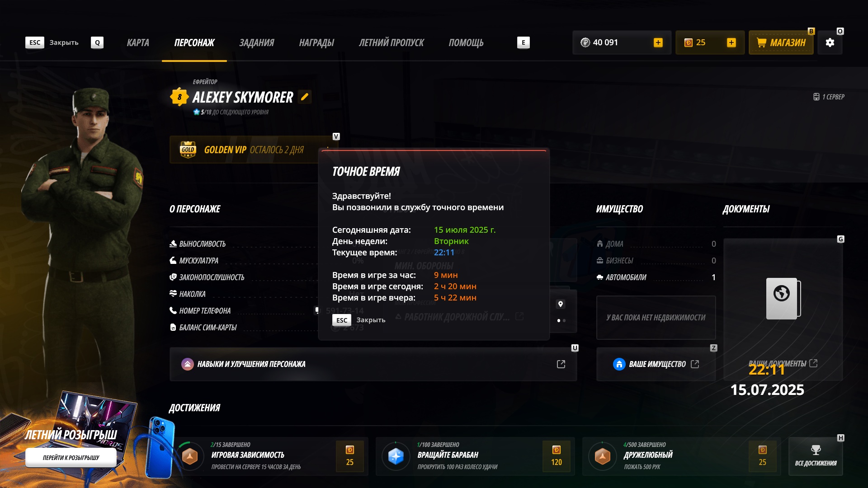Select the ЛЕТНИЙ ПРОПУСК tab
The width and height of the screenshot is (868, 488).
[391, 42]
